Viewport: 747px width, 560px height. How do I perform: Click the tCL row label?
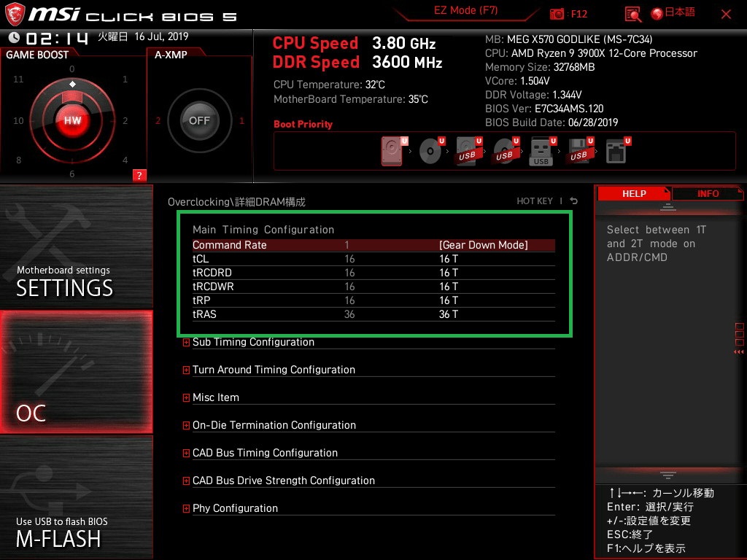point(201,259)
